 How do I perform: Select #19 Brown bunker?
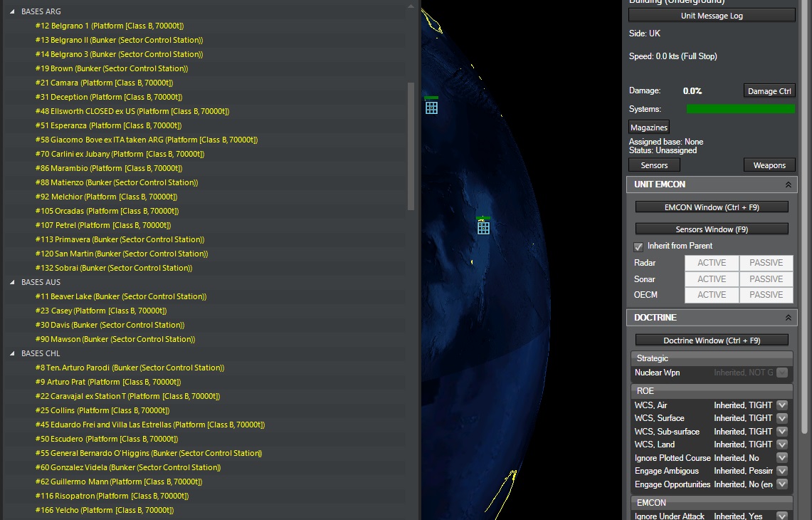[112, 68]
